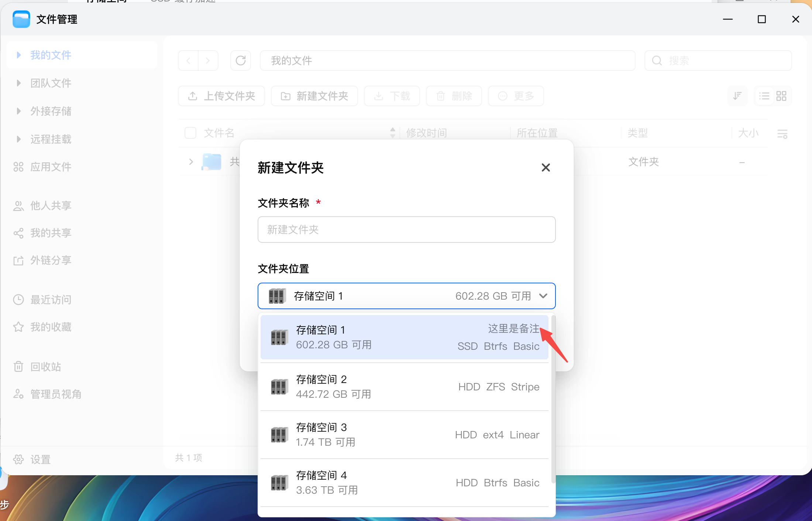Switch to grid view
This screenshot has width=812, height=521.
point(781,96)
